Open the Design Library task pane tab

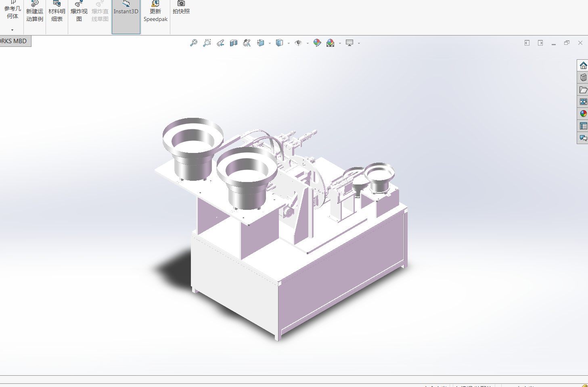click(583, 77)
